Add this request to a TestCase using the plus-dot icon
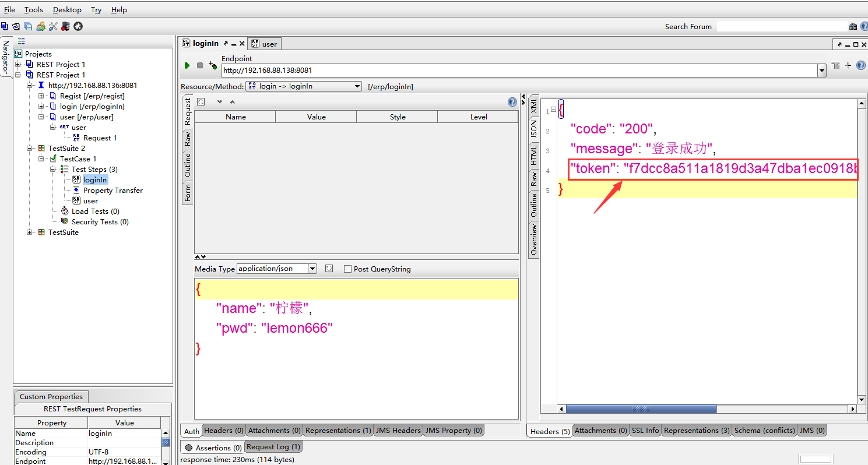The image size is (868, 465). [x=213, y=66]
